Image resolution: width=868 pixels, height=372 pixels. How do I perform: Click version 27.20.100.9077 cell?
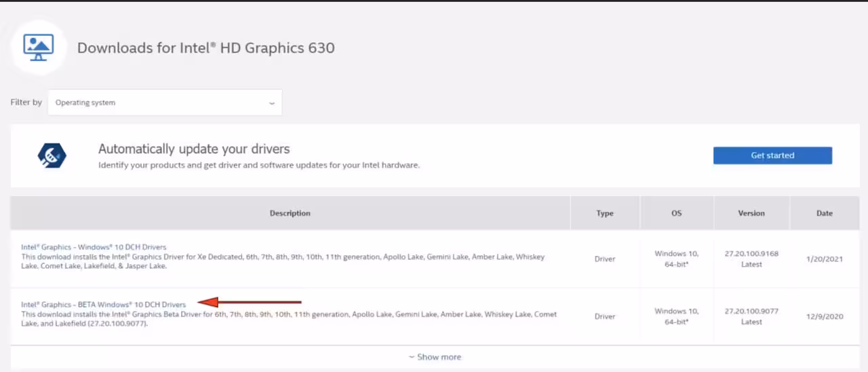(751, 316)
